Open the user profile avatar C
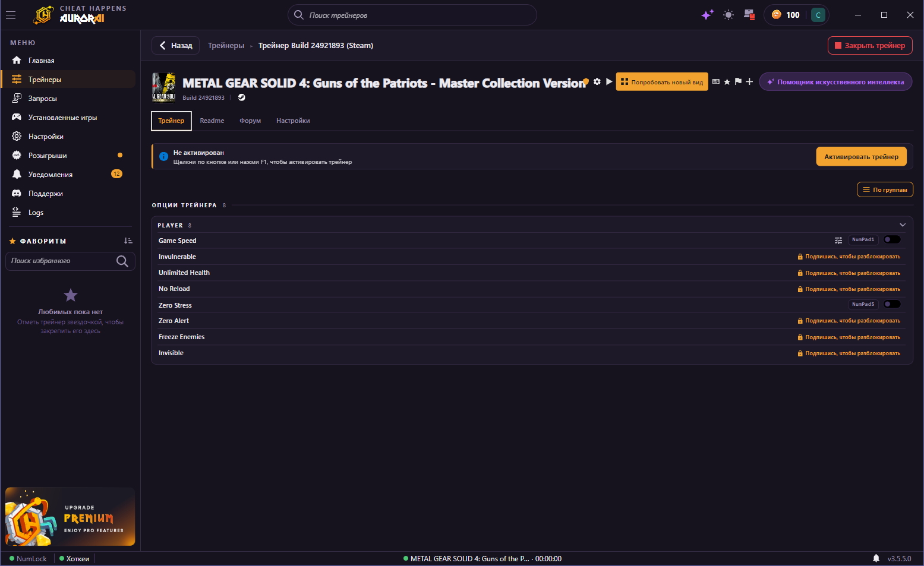 [x=818, y=15]
